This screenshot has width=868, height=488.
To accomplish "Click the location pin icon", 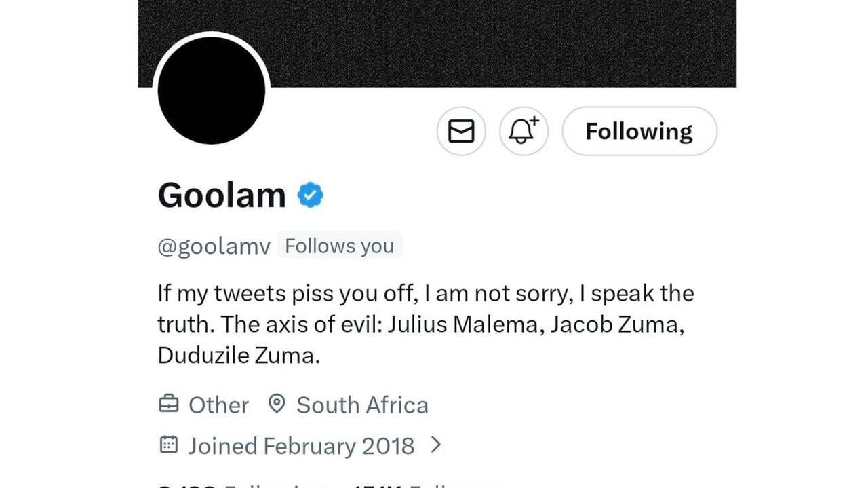I will coord(276,404).
